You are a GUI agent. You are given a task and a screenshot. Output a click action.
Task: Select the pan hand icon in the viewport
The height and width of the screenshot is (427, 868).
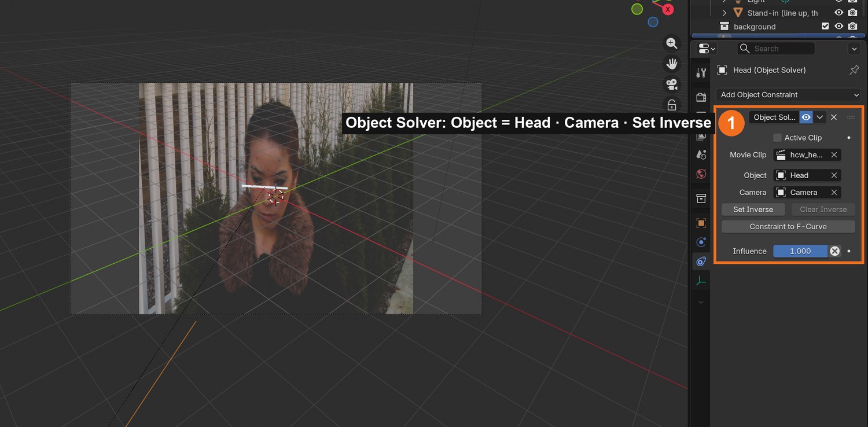click(x=672, y=64)
